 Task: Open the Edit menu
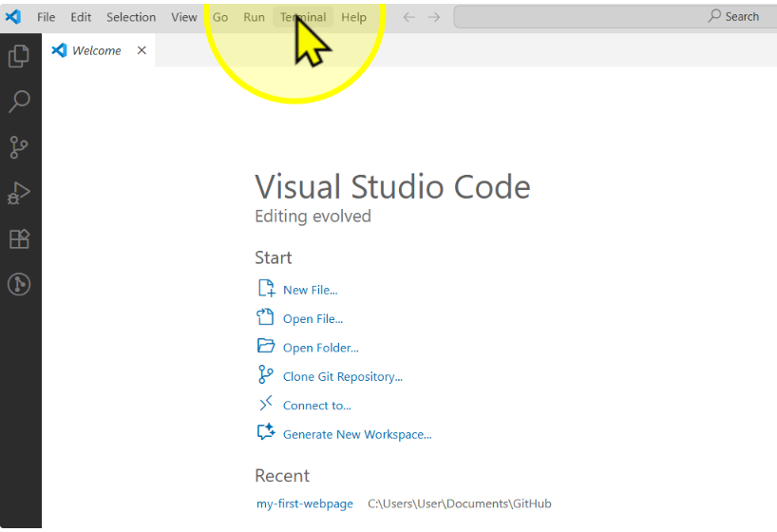pyautogui.click(x=81, y=17)
